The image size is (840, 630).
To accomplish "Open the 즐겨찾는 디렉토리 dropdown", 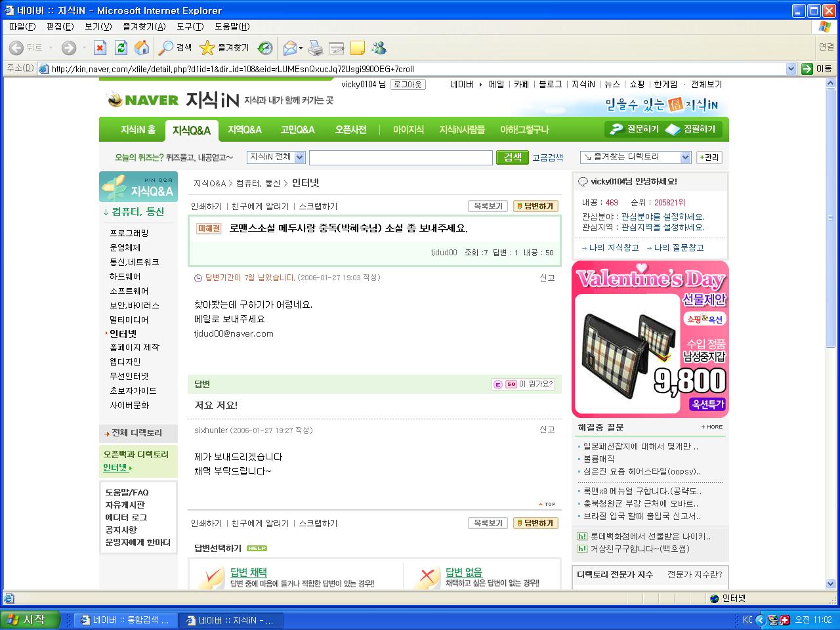I will pyautogui.click(x=636, y=157).
